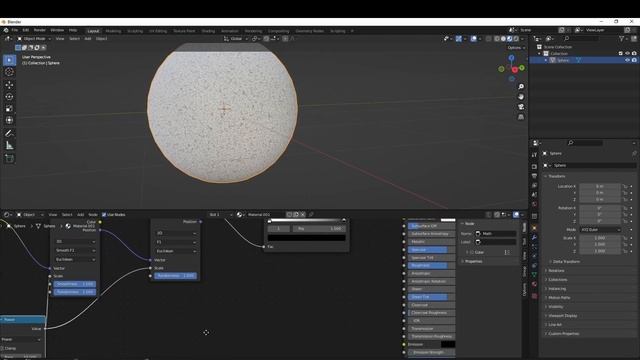Select the Scale tool in viewport toolbar

(x=9, y=109)
